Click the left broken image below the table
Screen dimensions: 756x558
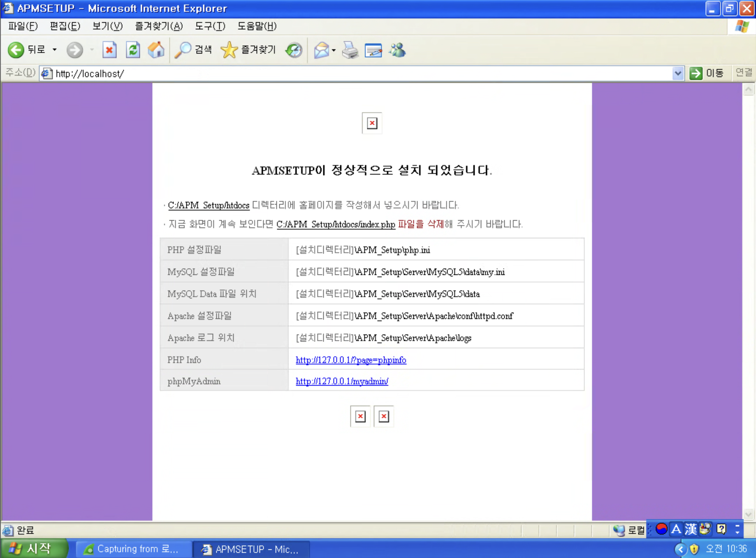point(360,416)
